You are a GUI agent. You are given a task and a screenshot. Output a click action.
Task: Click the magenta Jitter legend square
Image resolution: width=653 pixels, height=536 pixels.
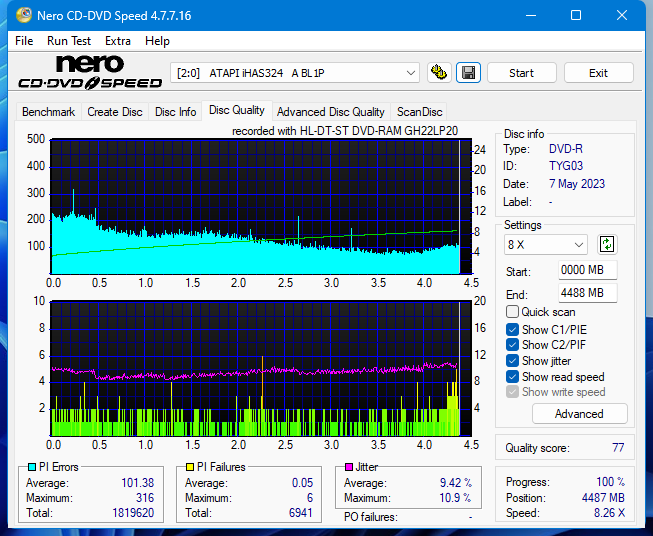[x=349, y=467]
